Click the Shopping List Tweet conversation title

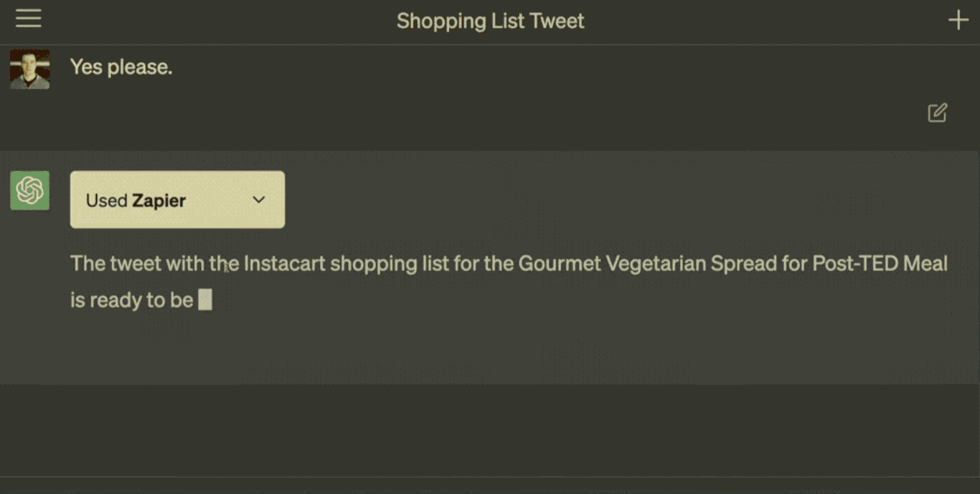pos(491,21)
